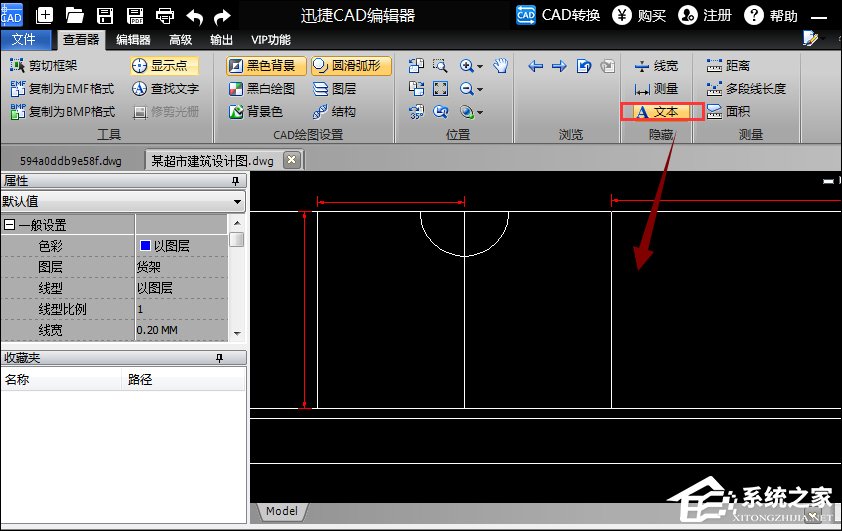Toggle 线宽 line width display
This screenshot has width=842, height=531.
point(656,66)
